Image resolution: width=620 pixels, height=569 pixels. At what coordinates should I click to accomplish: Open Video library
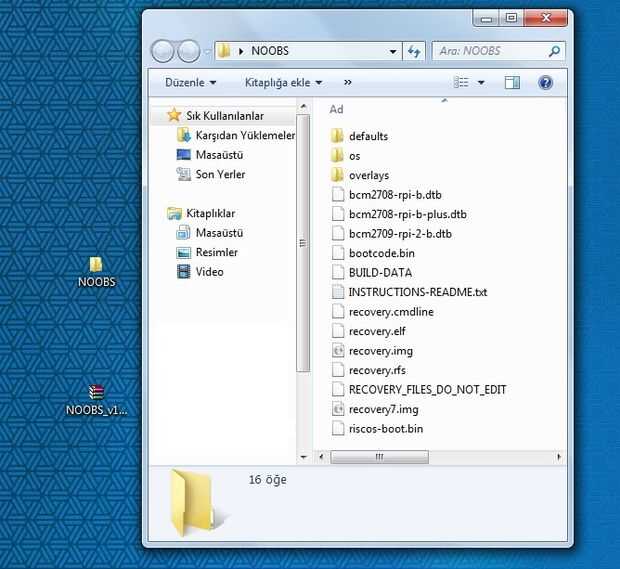point(210,272)
